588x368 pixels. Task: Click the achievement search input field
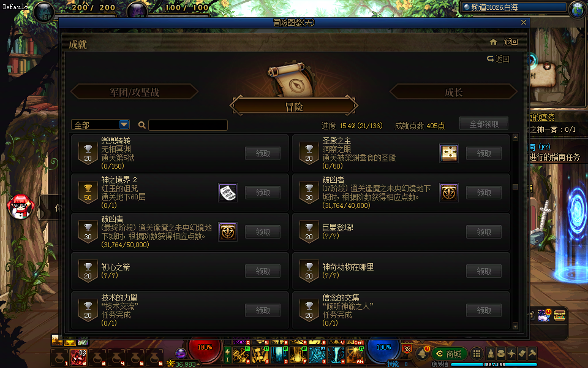tap(188, 125)
